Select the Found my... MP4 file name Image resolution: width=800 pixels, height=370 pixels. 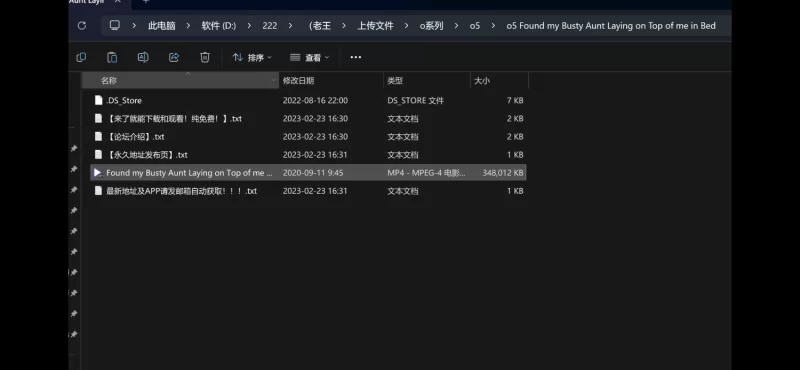coord(189,172)
